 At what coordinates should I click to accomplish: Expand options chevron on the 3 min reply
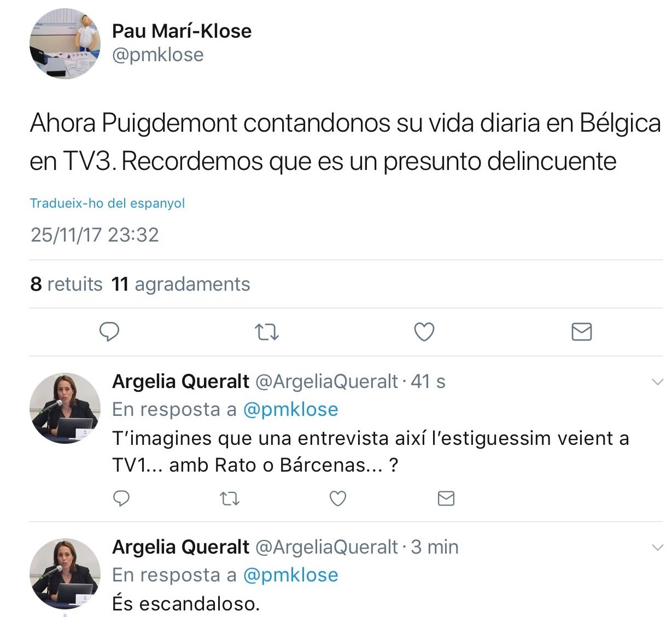658,548
